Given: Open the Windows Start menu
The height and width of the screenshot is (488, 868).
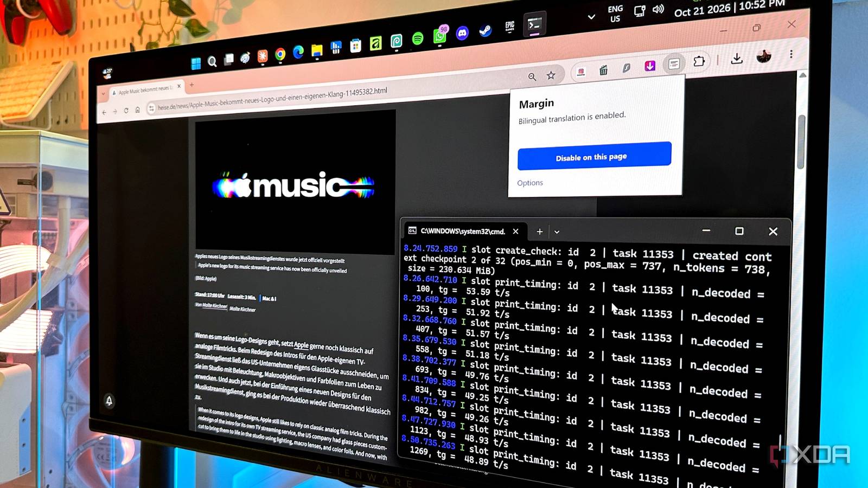Looking at the screenshot, I should click(x=196, y=63).
